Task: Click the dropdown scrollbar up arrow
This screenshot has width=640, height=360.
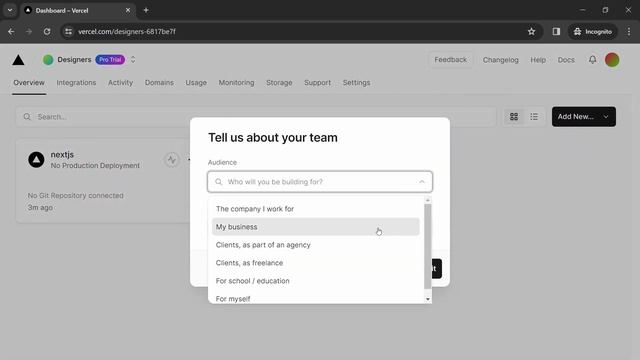Action: (427, 200)
